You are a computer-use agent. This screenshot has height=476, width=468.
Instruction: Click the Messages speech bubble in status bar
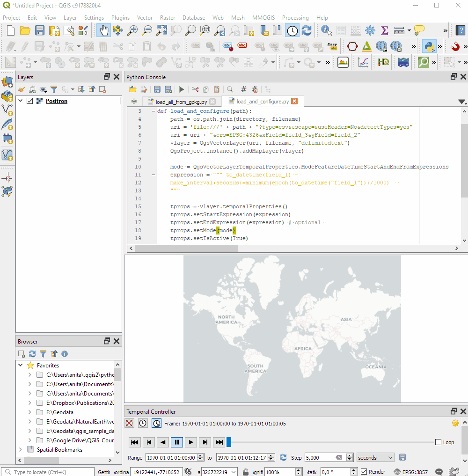tap(439, 472)
